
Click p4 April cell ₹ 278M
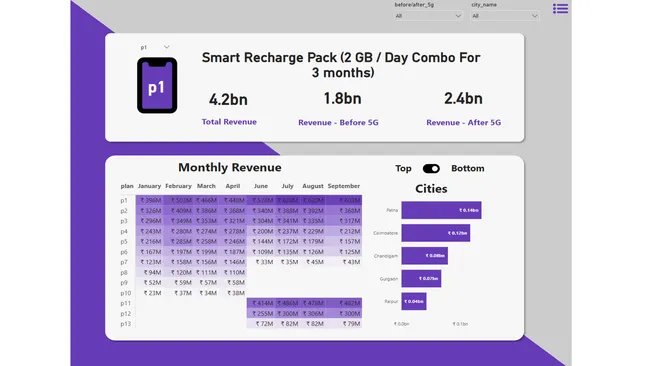click(x=233, y=231)
